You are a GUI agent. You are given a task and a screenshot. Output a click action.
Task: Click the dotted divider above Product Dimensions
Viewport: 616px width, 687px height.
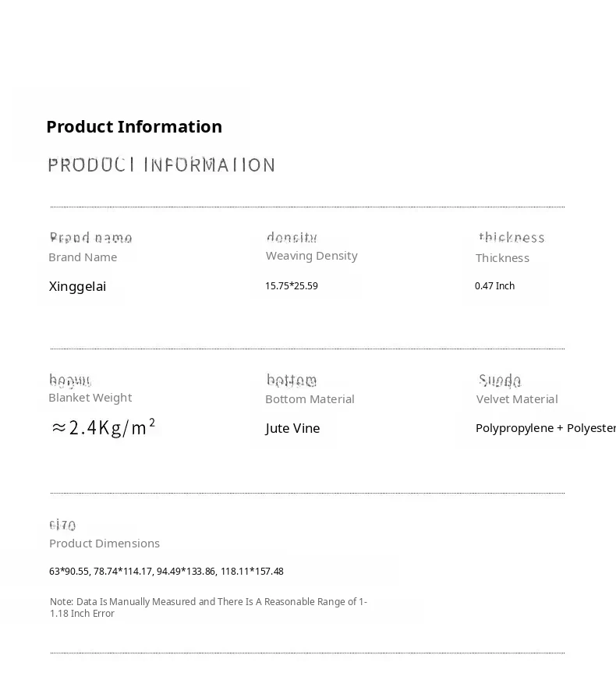tap(307, 493)
